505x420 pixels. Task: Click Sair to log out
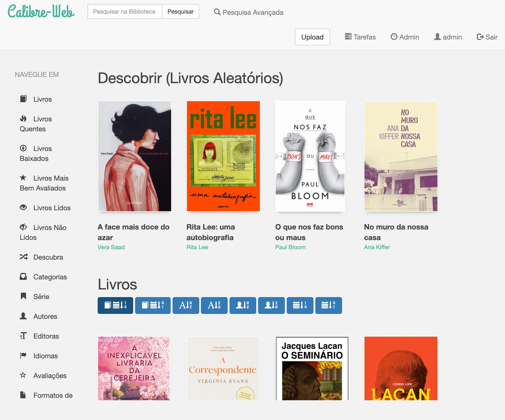(487, 37)
